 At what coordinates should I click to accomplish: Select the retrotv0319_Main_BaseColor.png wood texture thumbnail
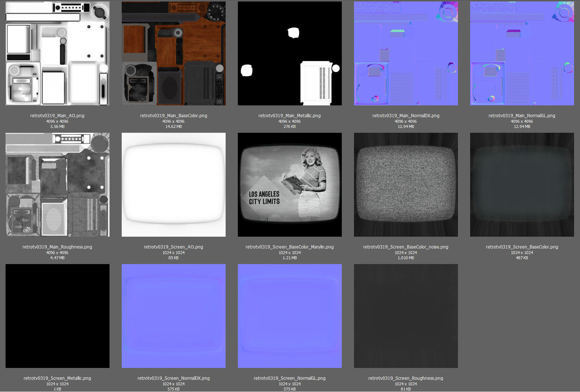[173, 53]
